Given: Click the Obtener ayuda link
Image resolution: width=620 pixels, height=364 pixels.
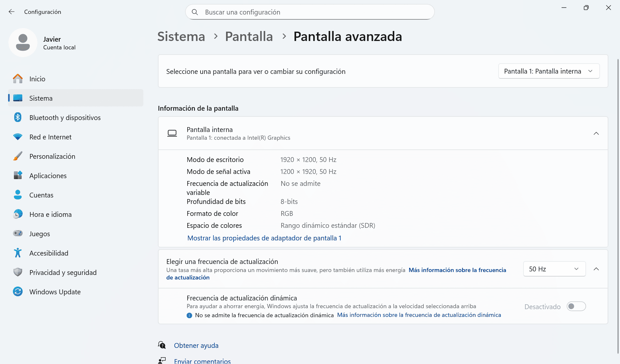Looking at the screenshot, I should click(196, 345).
